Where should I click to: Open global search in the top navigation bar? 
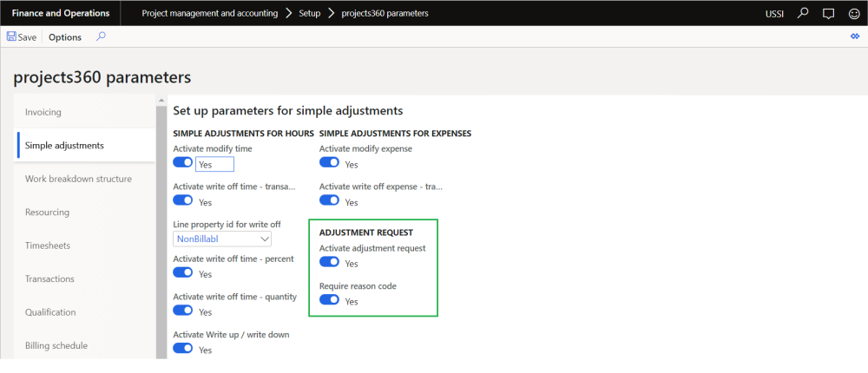pyautogui.click(x=803, y=13)
